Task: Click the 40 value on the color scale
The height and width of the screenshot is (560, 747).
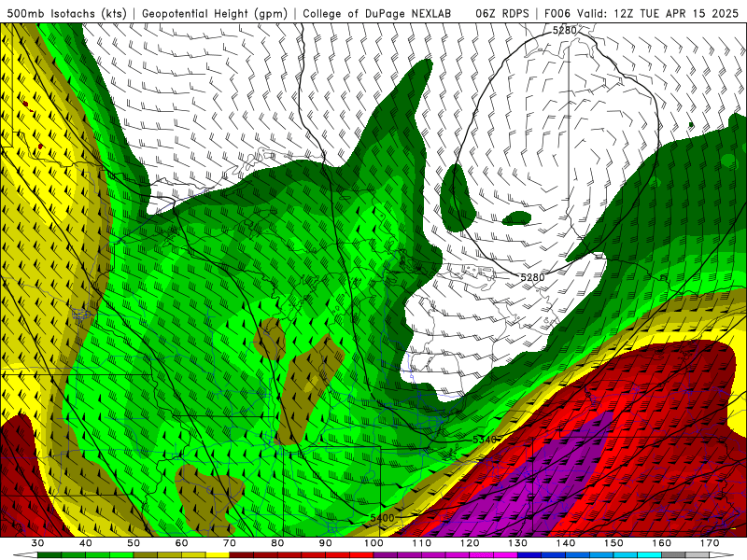Action: [86, 543]
